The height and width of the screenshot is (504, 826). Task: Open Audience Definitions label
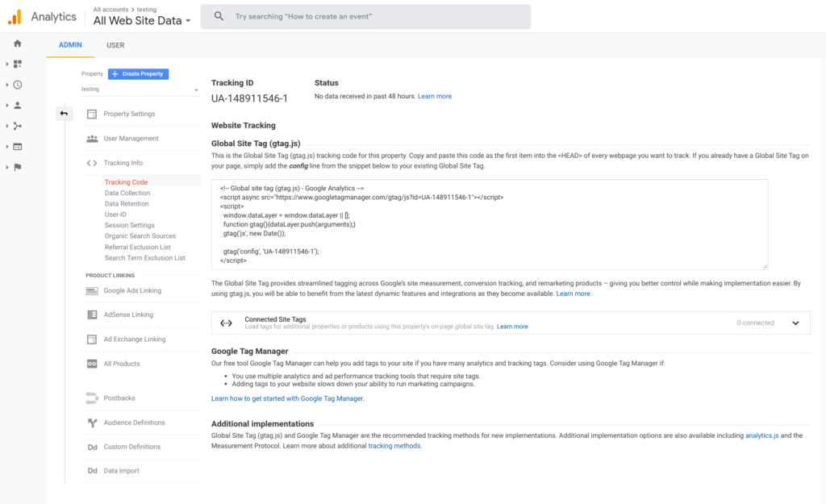134,423
